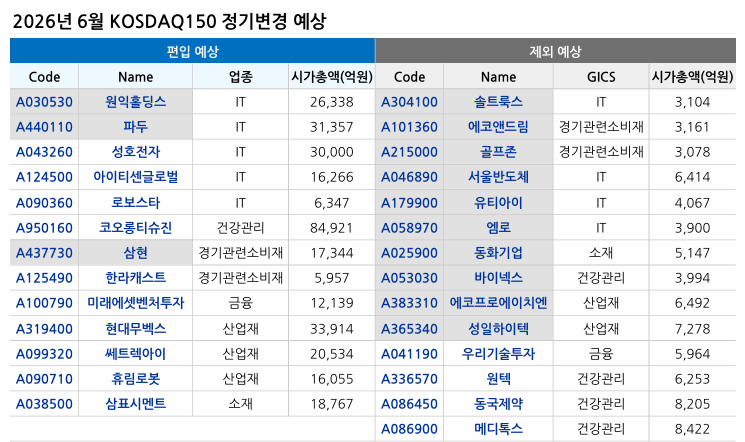745x442 pixels.
Task: Click 소재 sector cell for 삼표시멘트
Action: point(240,404)
